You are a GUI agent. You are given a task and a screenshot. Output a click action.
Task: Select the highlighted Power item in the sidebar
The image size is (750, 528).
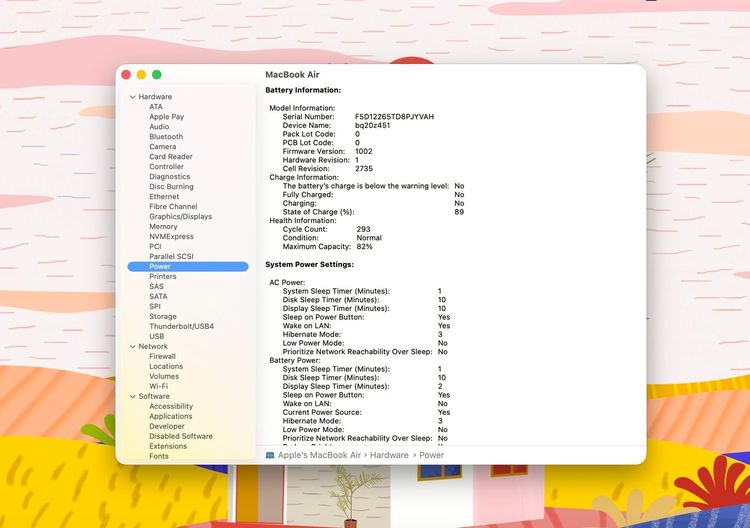click(x=160, y=267)
